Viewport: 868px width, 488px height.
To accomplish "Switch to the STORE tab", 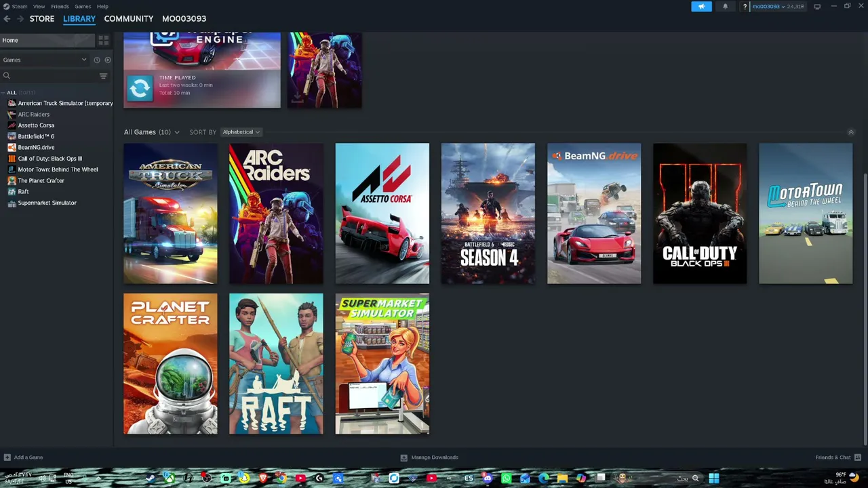I will pyautogui.click(x=42, y=19).
